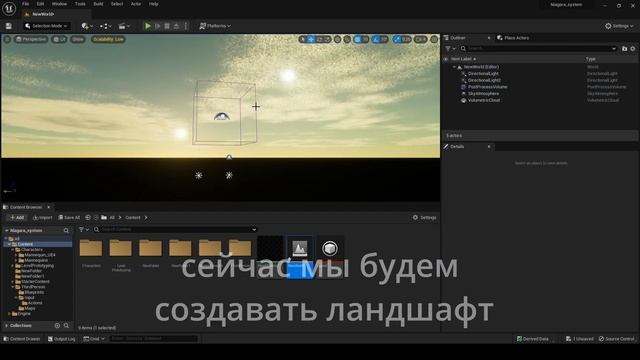Click the Content breadcrumb path item
Screen dimensions: 640x360
133,218
